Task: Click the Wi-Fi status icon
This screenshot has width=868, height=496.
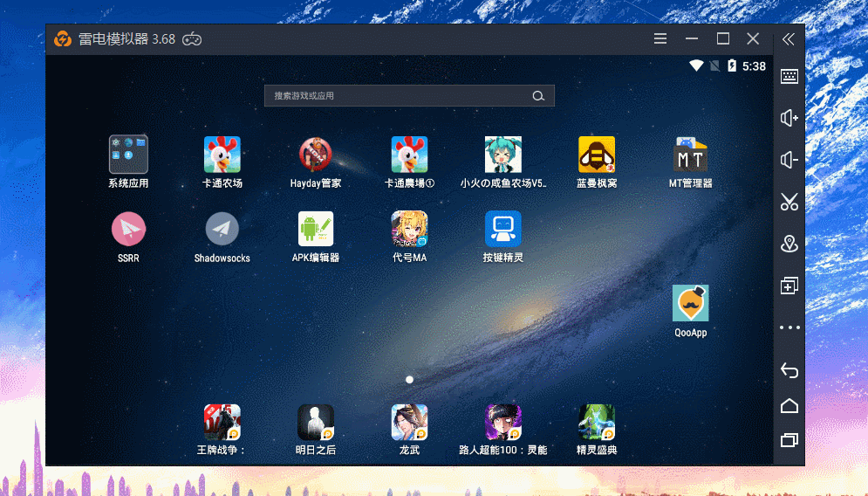Action: coord(696,66)
